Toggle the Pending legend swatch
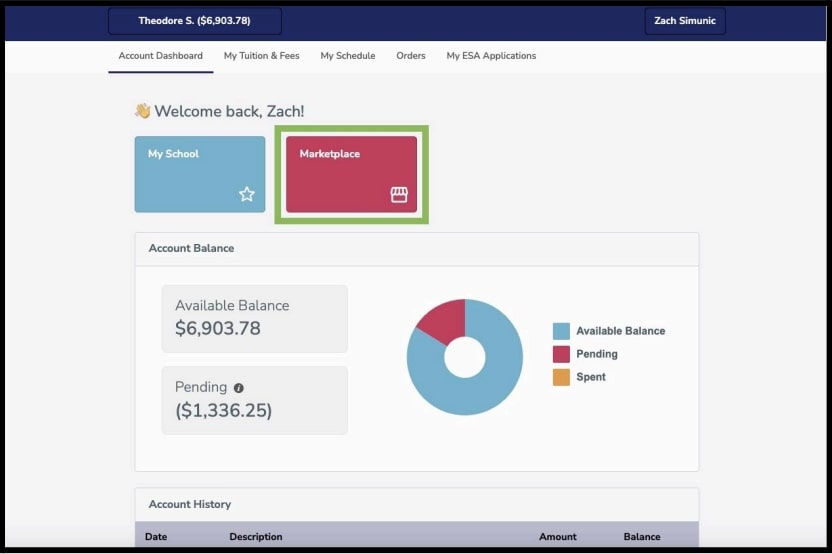Screen dimensions: 832x554 [x=562, y=354]
